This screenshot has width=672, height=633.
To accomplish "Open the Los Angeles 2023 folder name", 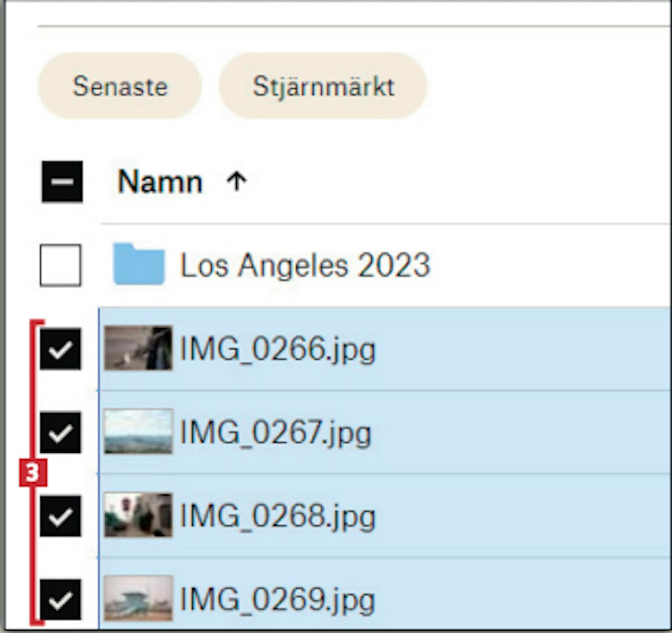I will coord(305,265).
